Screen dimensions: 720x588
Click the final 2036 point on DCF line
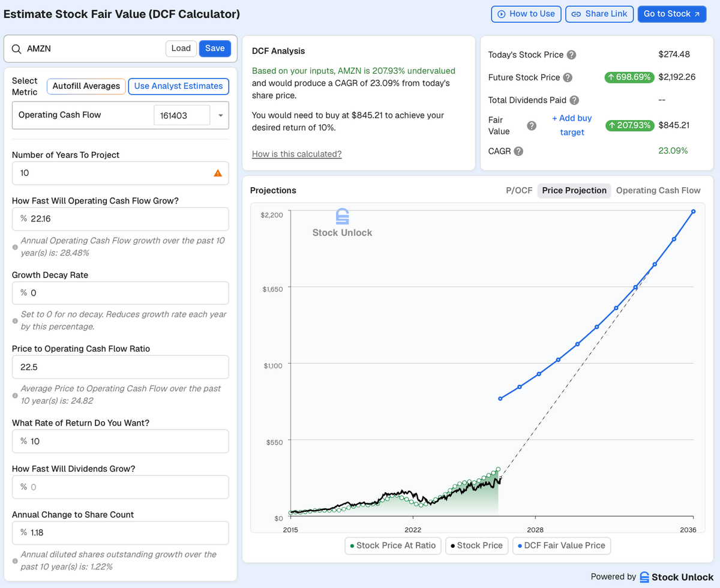(x=693, y=211)
